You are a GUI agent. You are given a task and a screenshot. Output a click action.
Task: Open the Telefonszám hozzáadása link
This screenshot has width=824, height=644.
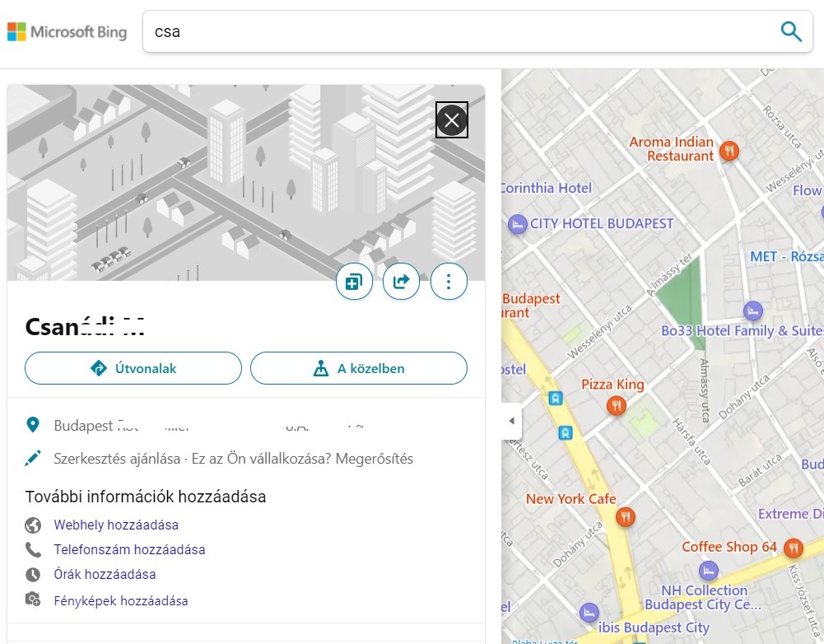[x=129, y=549]
